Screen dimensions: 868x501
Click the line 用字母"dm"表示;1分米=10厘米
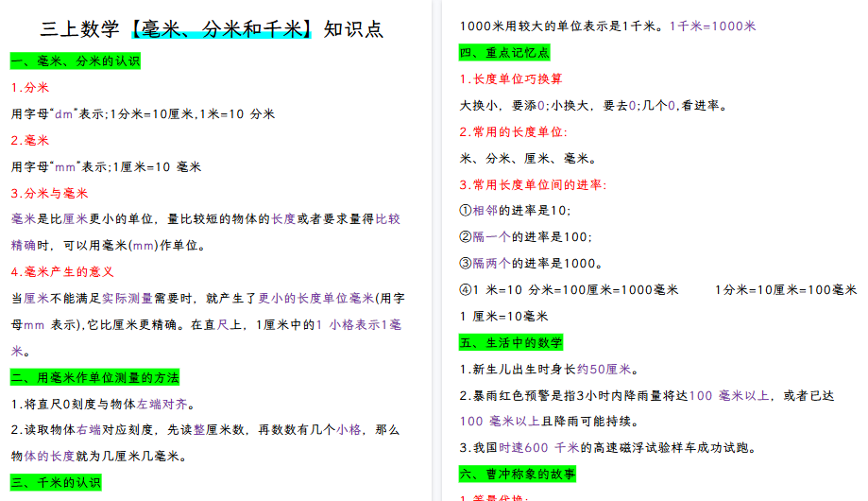[x=143, y=114]
